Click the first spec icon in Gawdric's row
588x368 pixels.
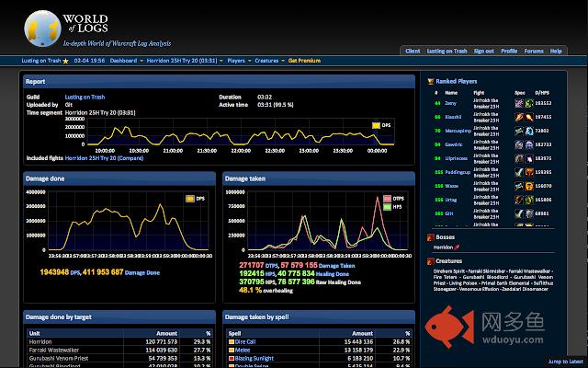click(x=519, y=144)
